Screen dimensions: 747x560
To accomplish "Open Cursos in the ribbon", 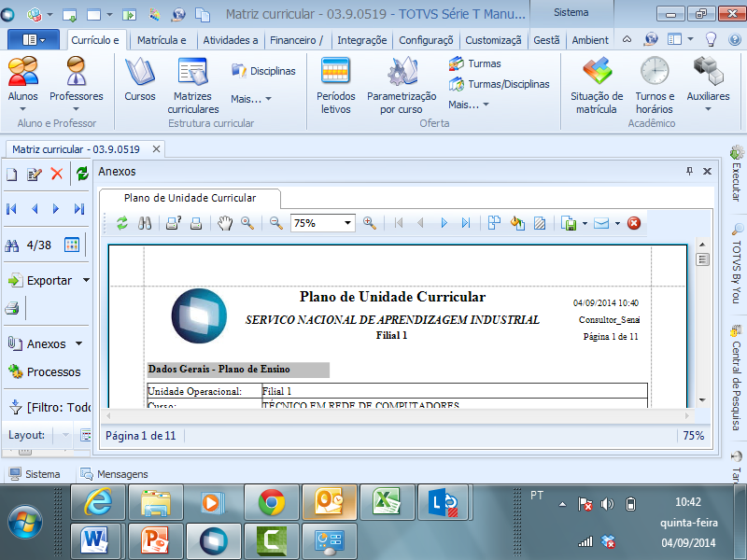I will tap(139, 78).
